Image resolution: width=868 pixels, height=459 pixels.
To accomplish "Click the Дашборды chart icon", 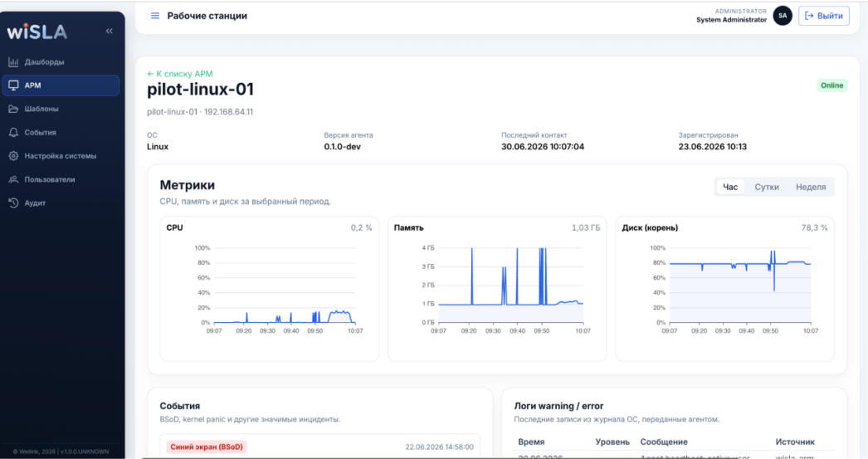I will [x=13, y=62].
